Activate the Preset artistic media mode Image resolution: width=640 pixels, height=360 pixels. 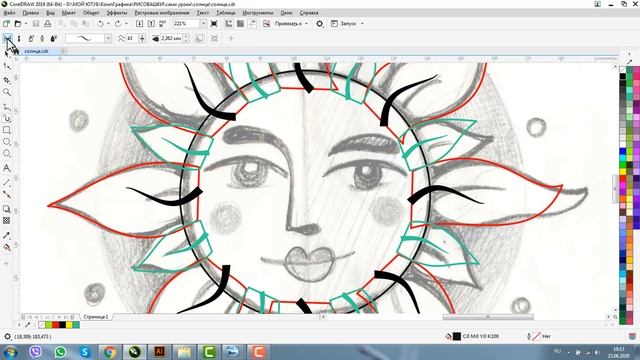(7, 38)
